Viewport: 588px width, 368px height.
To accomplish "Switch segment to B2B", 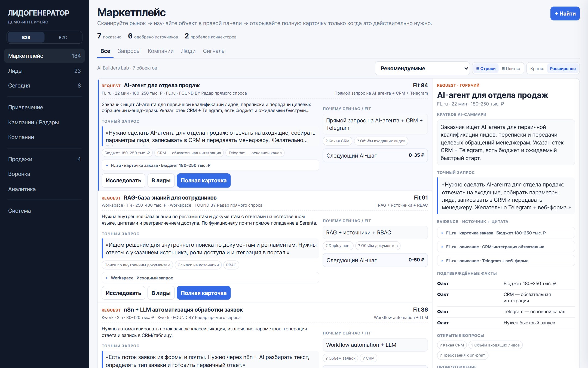I will 26,37.
